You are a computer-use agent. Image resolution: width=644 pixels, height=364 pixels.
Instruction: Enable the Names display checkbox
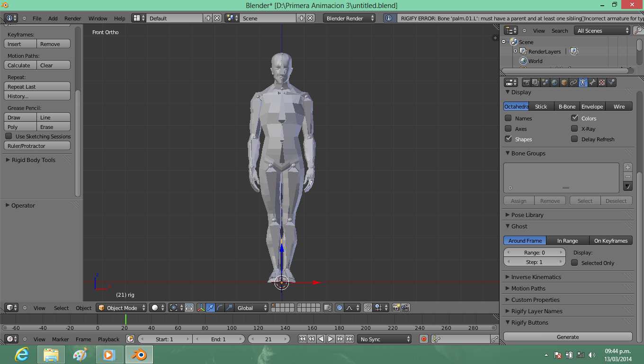[508, 118]
